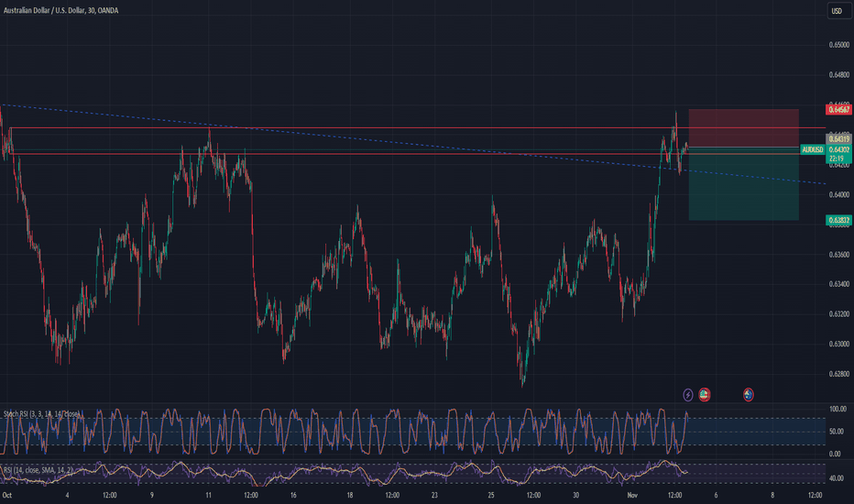Click the AUDUSD symbol price tag
Image resolution: width=854 pixels, height=504 pixels.
pos(812,149)
